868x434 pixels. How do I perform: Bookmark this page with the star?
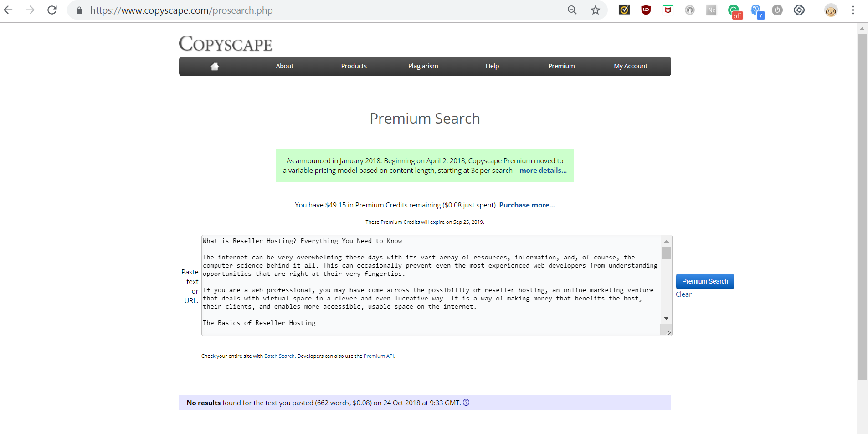coord(596,10)
